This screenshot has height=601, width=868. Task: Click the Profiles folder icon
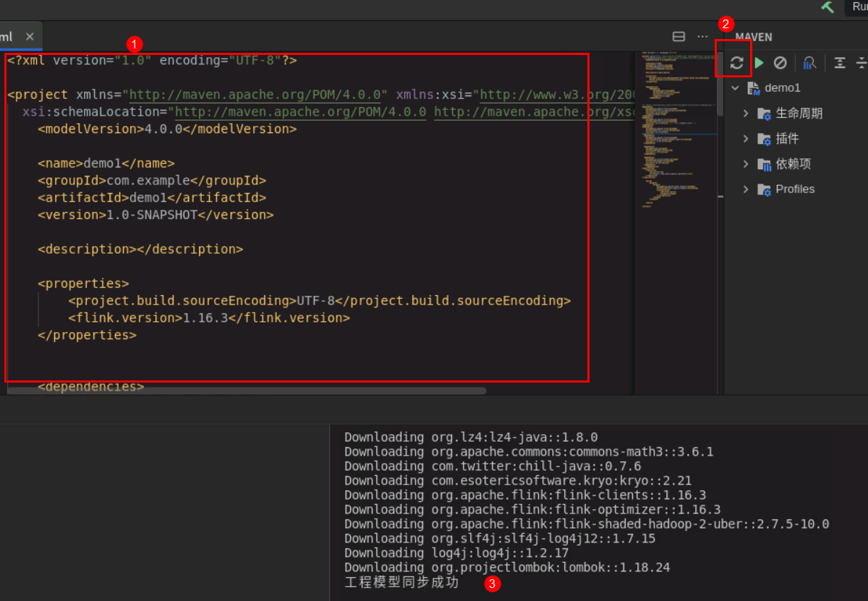[765, 189]
